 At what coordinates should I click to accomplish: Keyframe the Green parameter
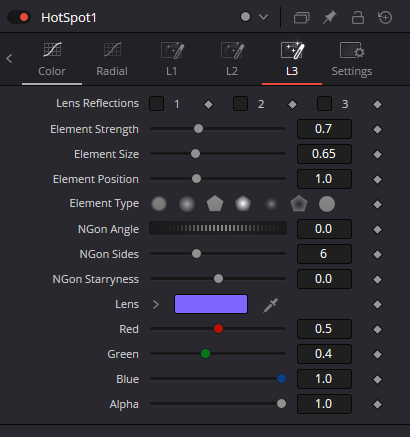(x=377, y=354)
